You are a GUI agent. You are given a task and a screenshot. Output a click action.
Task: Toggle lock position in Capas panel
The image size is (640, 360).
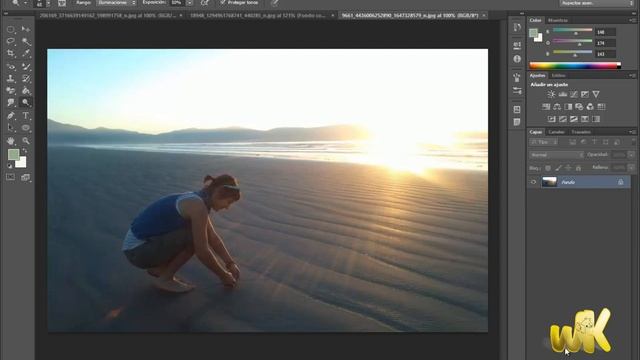click(x=568, y=168)
